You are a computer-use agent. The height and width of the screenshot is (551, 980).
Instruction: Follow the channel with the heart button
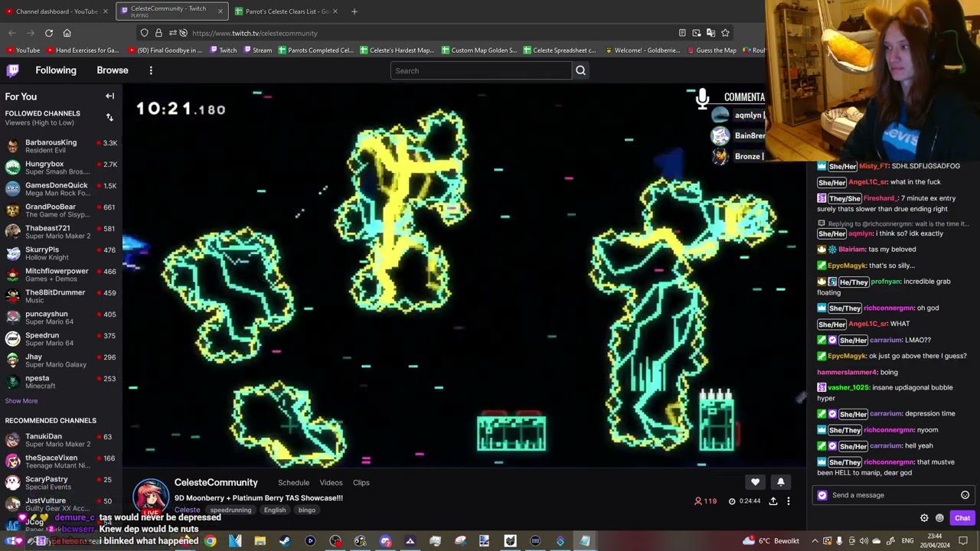tap(755, 482)
